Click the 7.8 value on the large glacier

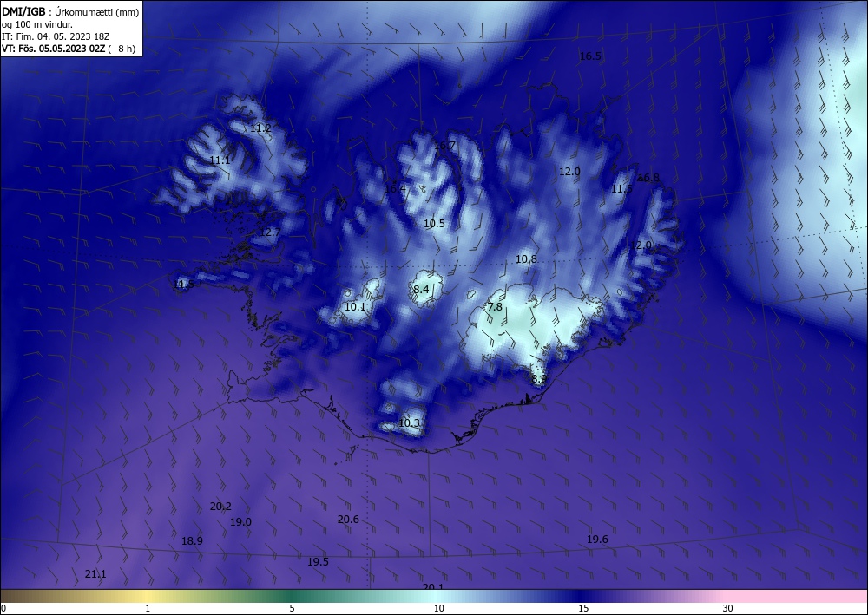pos(495,306)
